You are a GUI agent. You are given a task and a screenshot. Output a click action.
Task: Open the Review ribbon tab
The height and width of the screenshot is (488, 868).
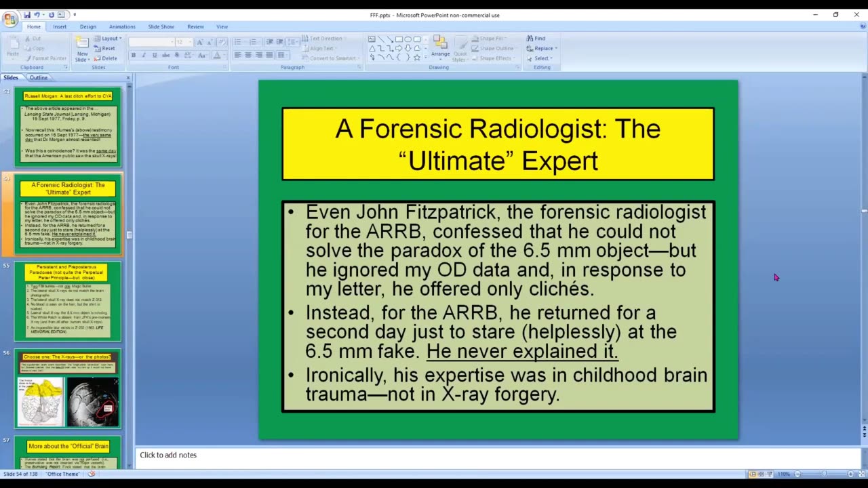point(195,26)
